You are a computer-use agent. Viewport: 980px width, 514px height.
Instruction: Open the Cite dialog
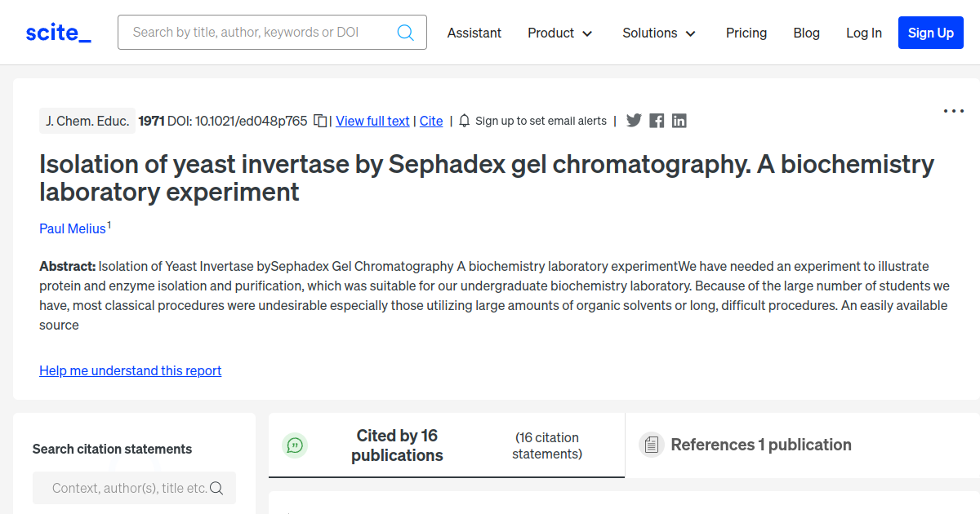[431, 121]
